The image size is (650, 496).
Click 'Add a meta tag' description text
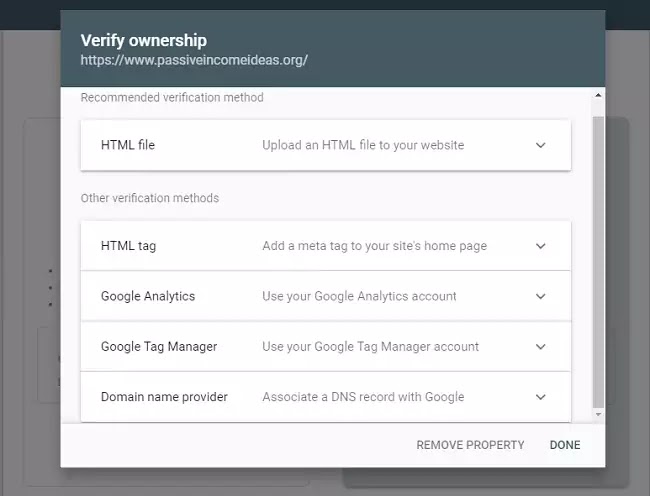click(374, 246)
